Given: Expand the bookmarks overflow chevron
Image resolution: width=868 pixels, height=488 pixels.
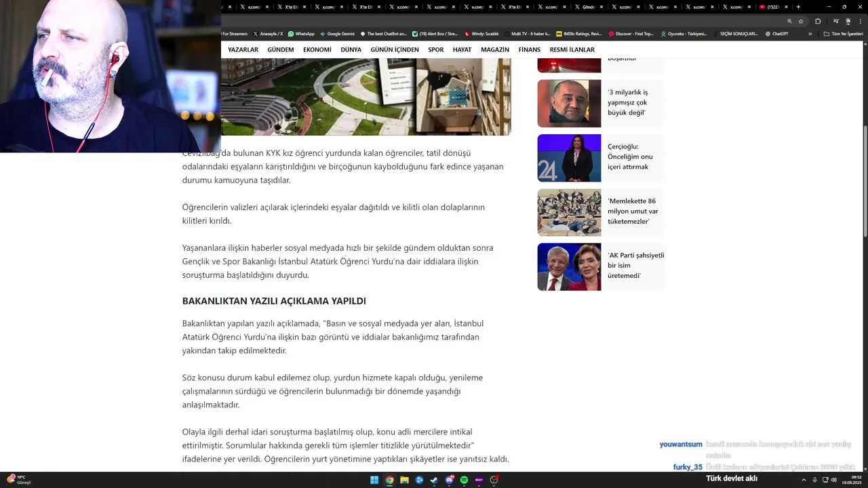Looking at the screenshot, I should click(x=810, y=33).
